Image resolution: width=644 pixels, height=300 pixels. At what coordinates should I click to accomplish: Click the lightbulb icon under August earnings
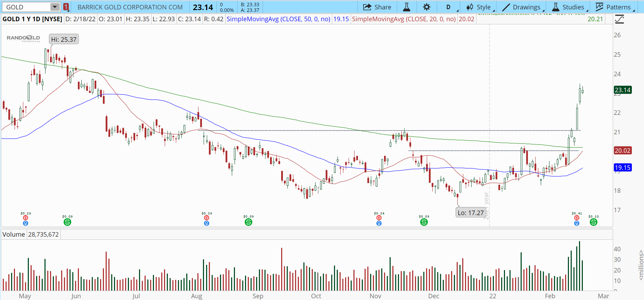click(206, 223)
